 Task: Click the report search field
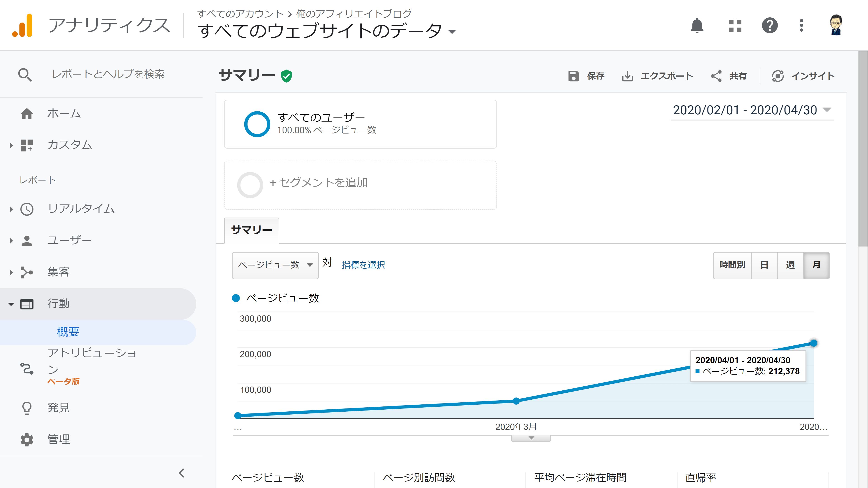pos(108,74)
